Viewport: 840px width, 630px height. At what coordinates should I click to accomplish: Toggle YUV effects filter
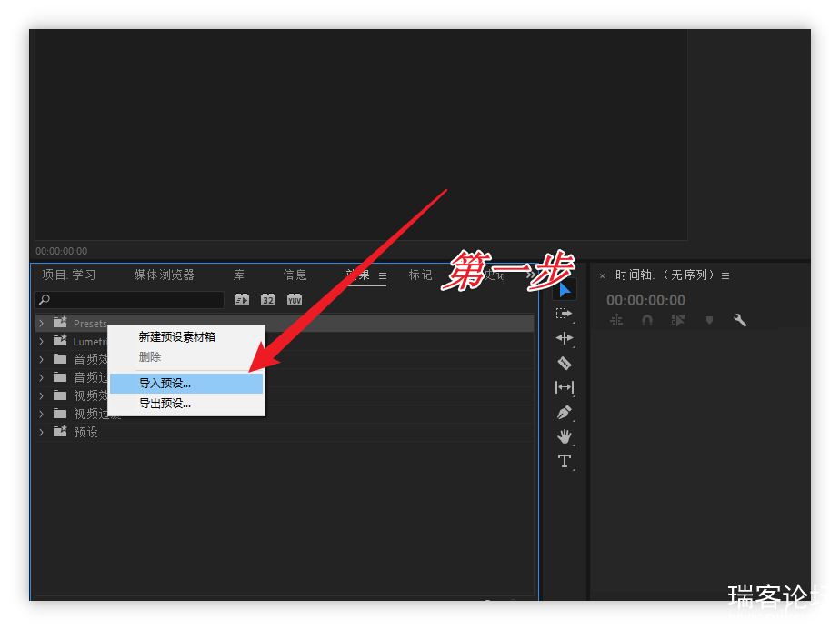click(295, 300)
